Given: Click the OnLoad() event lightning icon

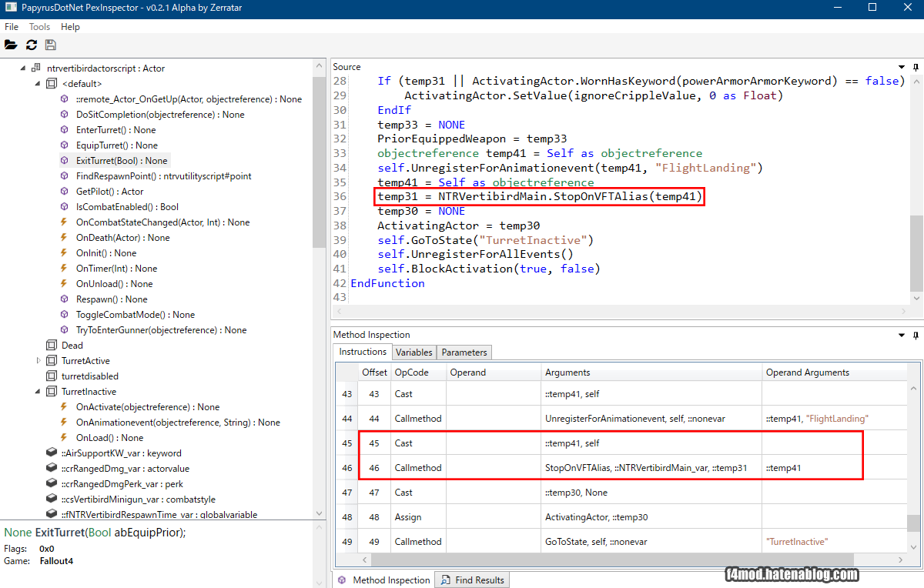Looking at the screenshot, I should [x=65, y=438].
